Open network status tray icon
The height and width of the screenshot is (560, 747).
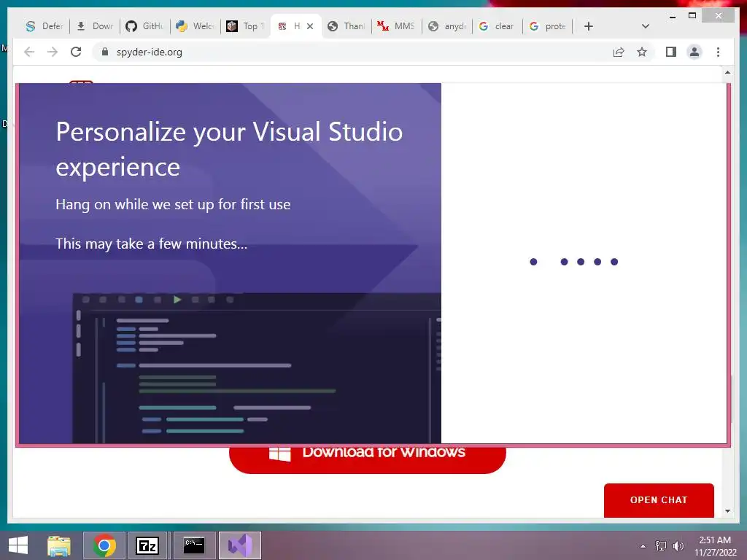coord(661,546)
